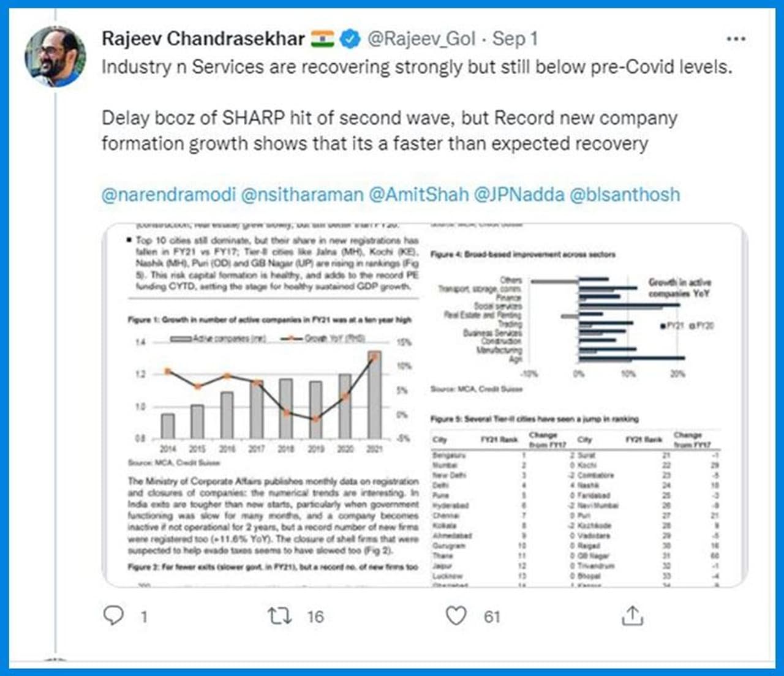Open the @narendramodi mention
The image size is (784, 676).
tap(168, 195)
